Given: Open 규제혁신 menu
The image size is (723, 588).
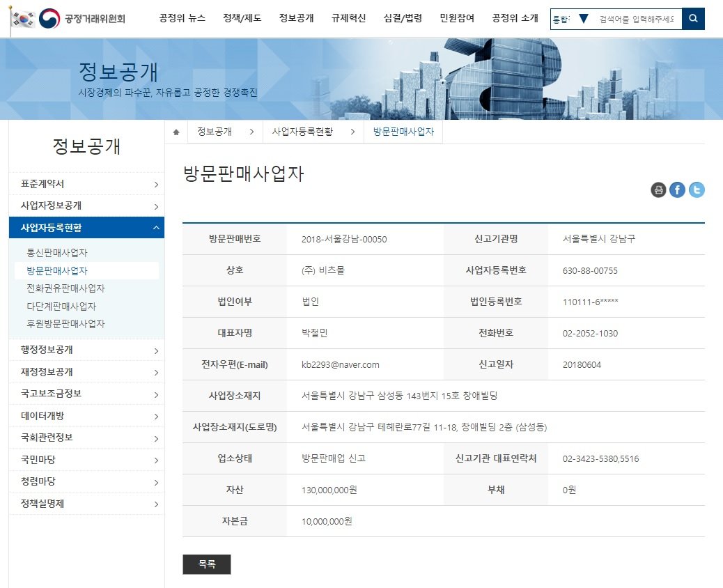Looking at the screenshot, I should coord(348,18).
